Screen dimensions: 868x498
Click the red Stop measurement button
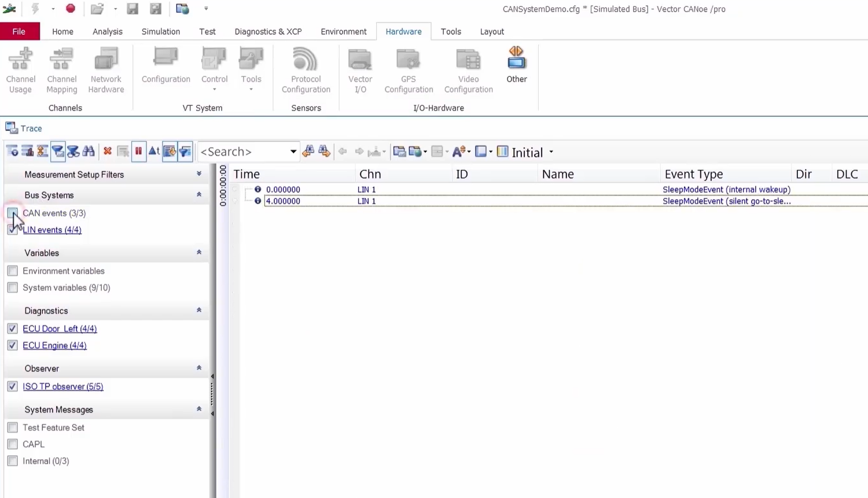pyautogui.click(x=71, y=9)
